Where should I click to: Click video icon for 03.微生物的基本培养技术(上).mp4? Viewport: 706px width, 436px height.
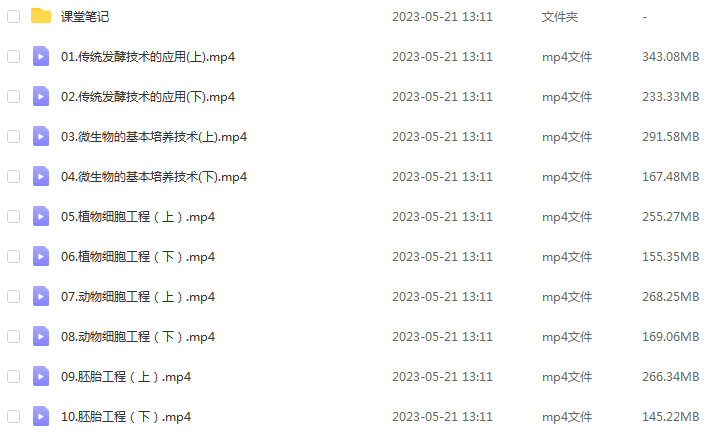coord(41,136)
